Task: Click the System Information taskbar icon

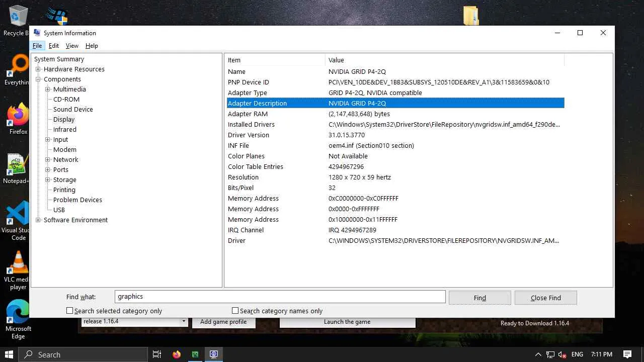Action: (214, 354)
